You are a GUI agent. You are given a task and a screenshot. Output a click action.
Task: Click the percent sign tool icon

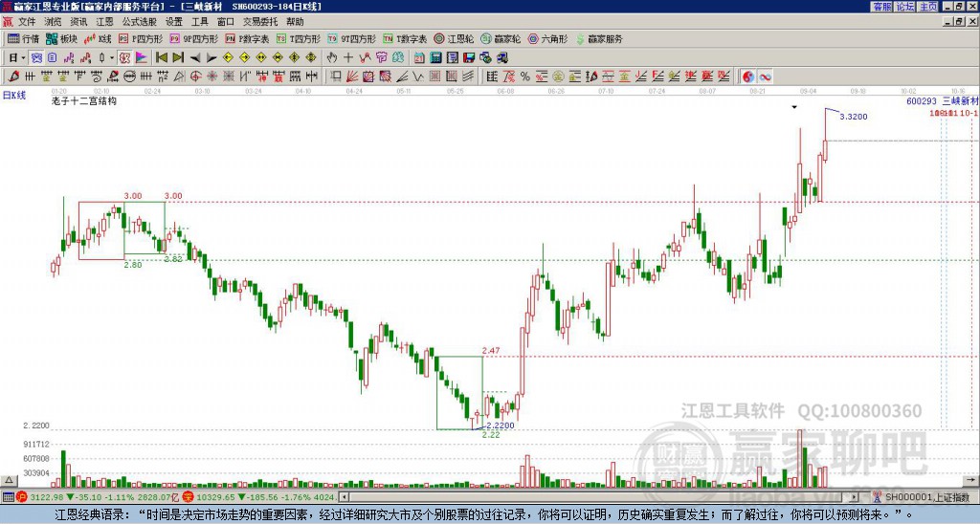pyautogui.click(x=524, y=76)
